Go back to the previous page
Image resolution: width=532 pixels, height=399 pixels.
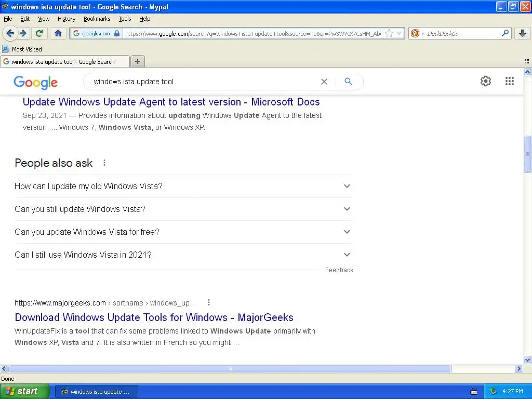[x=10, y=33]
